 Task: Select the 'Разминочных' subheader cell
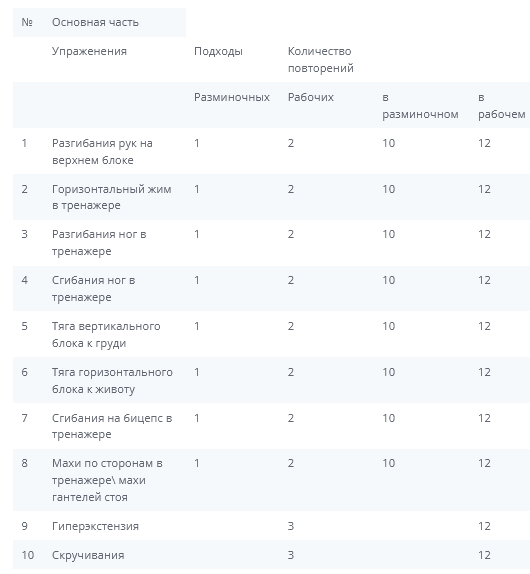point(232,97)
